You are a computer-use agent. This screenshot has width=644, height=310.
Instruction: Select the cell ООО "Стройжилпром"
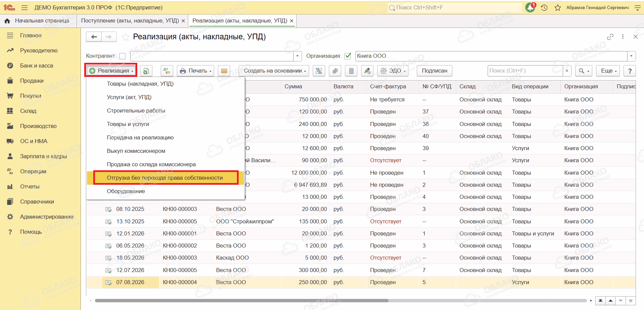[x=245, y=222]
